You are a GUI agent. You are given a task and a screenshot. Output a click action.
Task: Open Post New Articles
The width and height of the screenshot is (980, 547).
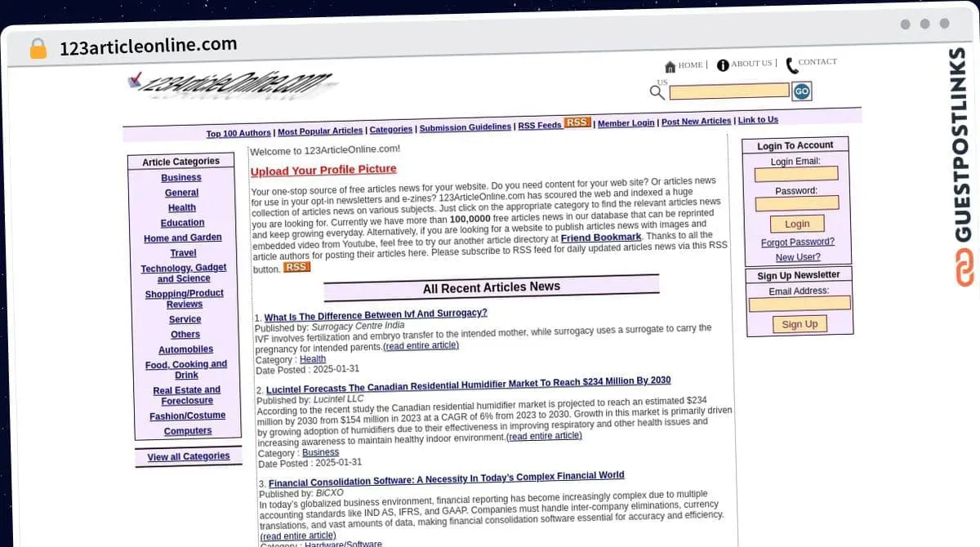697,122
